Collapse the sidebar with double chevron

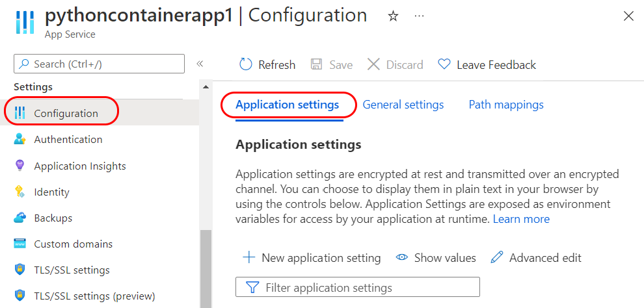point(200,64)
